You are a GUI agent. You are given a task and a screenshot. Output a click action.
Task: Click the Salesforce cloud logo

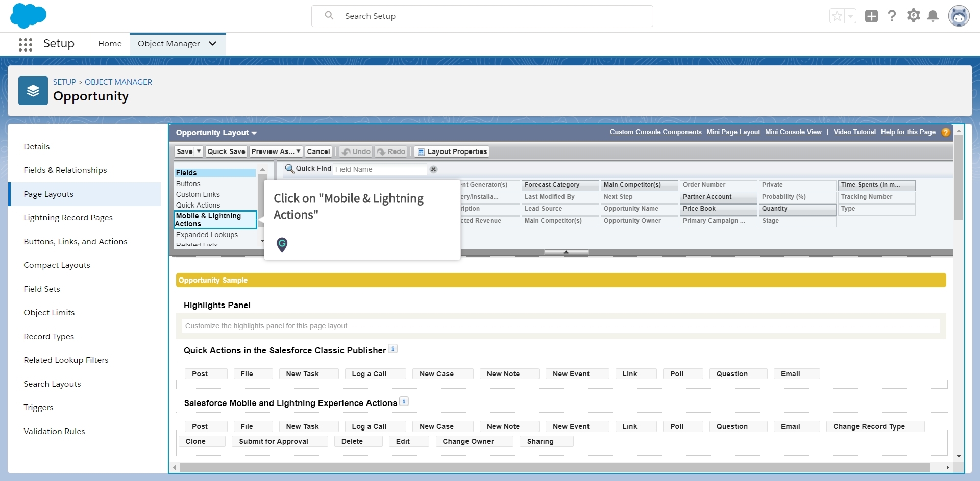[x=28, y=16]
